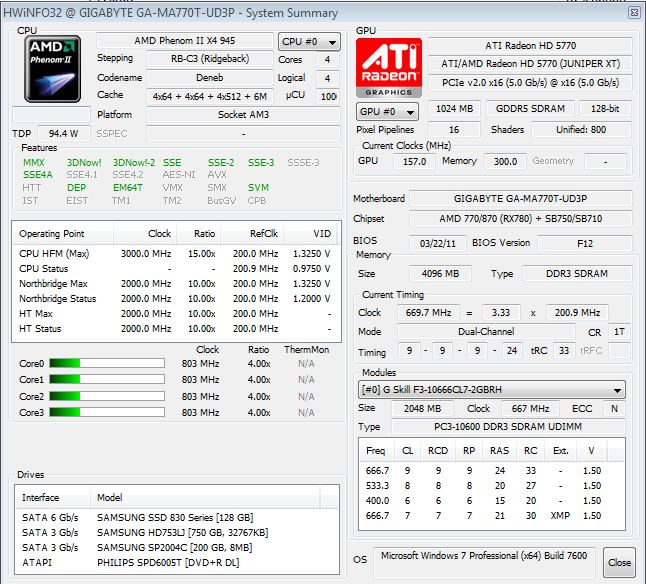
Task: Click the GDDR5 SDRAM field
Action: click(530, 109)
